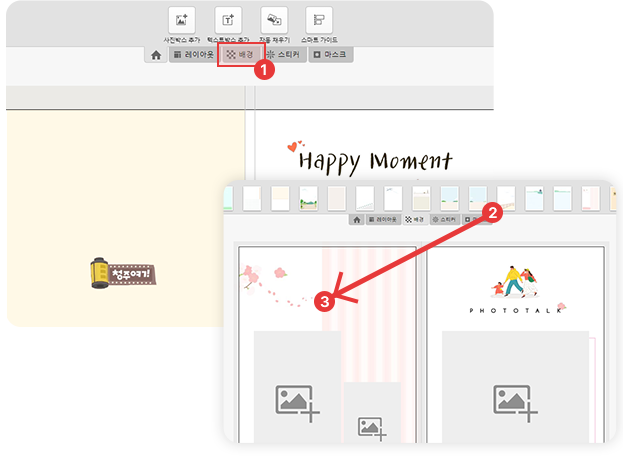Choose the green landscape background thumbnail

pyautogui.click(x=309, y=198)
